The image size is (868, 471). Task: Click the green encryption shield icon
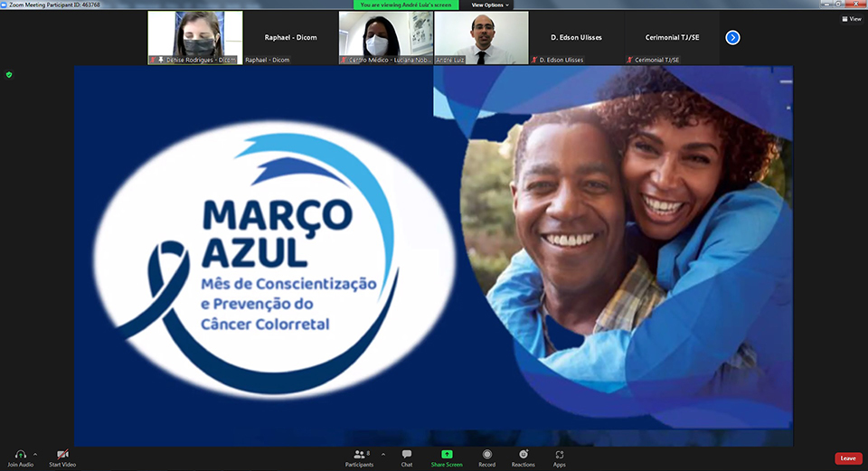(x=9, y=74)
